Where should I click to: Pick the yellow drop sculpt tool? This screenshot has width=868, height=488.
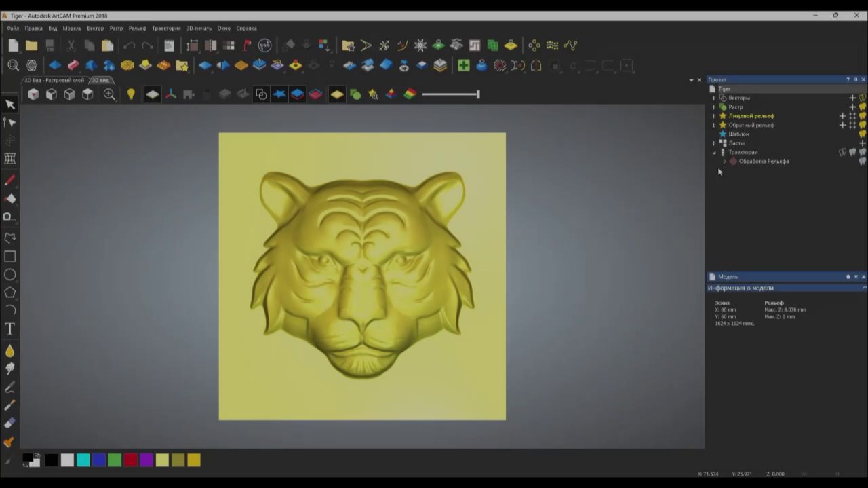(x=9, y=351)
